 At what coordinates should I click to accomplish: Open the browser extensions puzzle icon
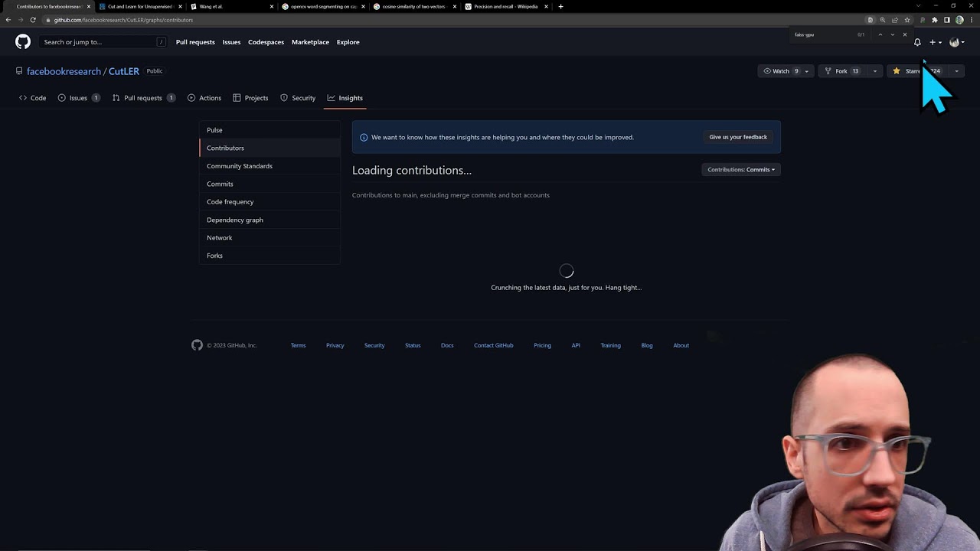(x=934, y=20)
